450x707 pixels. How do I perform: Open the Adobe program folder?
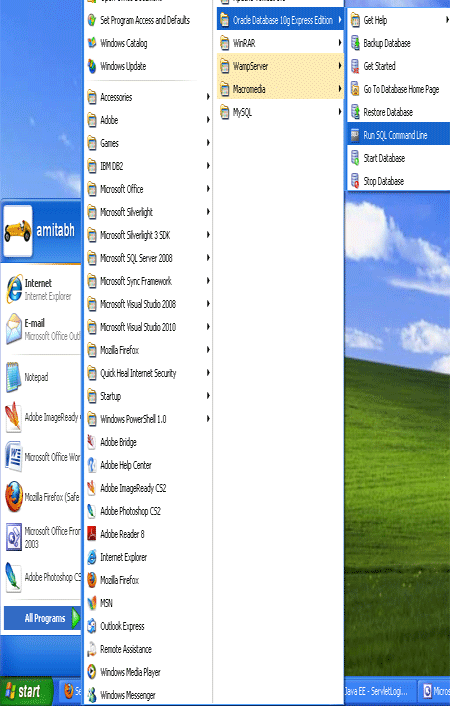coord(148,120)
